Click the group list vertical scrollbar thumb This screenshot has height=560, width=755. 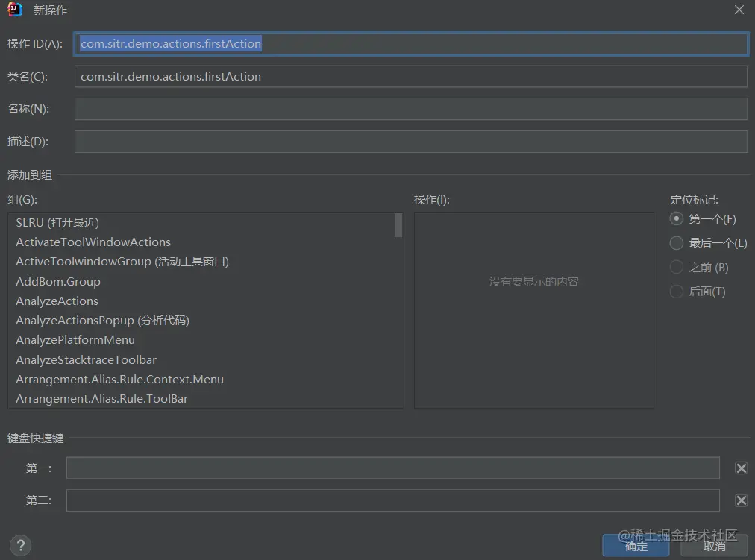[398, 225]
